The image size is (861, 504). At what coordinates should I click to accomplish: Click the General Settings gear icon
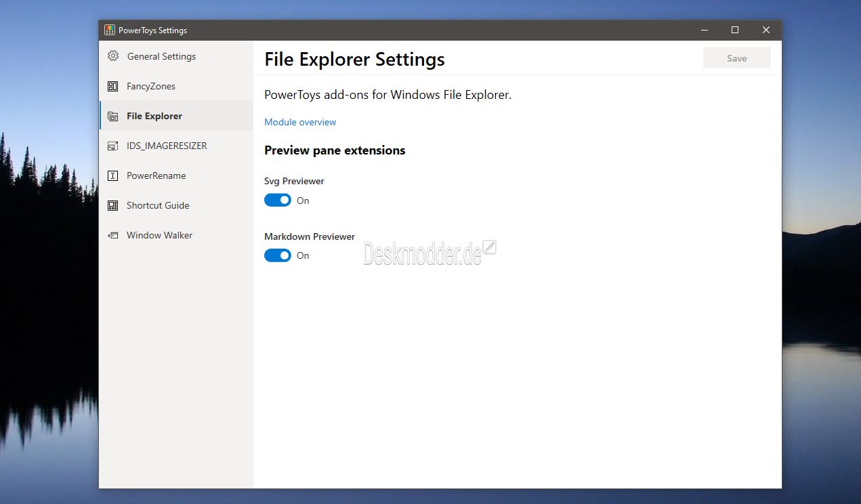click(113, 56)
